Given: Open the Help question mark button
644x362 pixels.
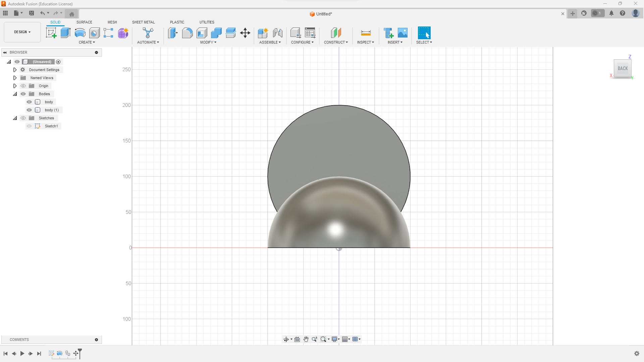Looking at the screenshot, I should pyautogui.click(x=623, y=13).
